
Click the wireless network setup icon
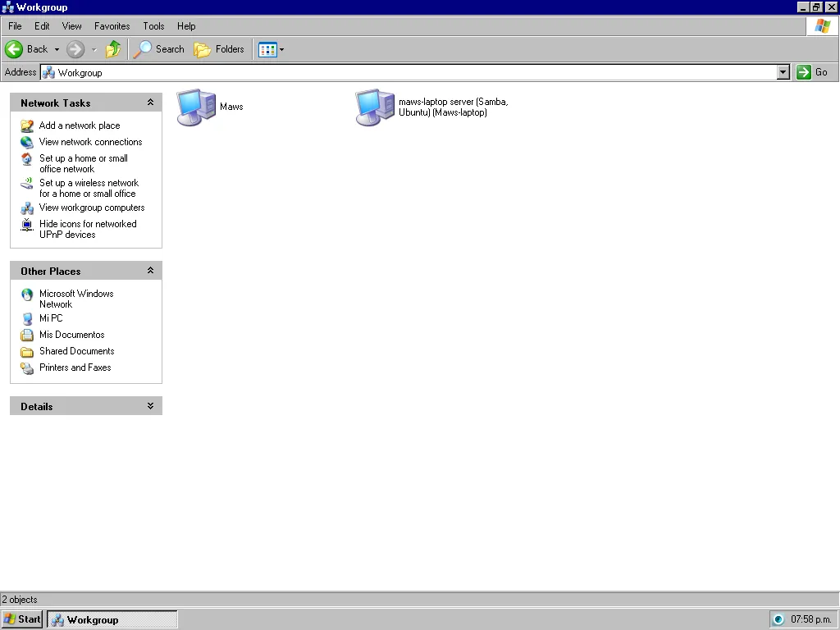click(27, 184)
